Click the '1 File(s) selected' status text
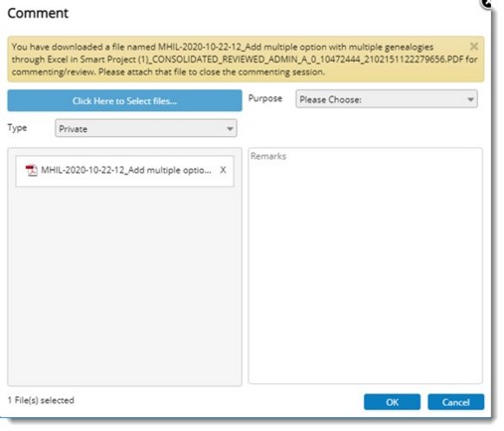Image resolution: width=504 pixels, height=431 pixels. [x=41, y=400]
